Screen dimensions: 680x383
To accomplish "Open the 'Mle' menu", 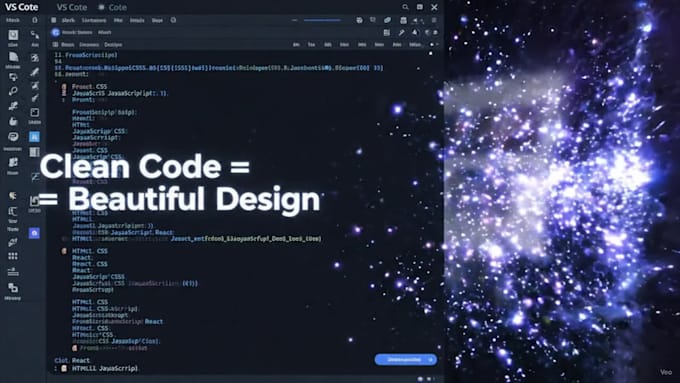I will [x=118, y=20].
